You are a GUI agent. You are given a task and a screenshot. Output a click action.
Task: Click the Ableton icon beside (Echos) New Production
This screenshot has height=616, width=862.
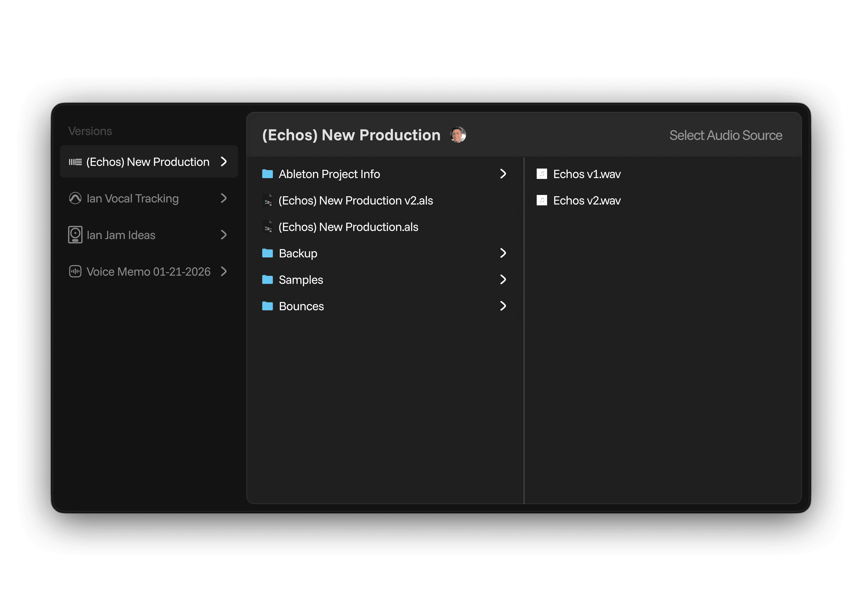75,162
